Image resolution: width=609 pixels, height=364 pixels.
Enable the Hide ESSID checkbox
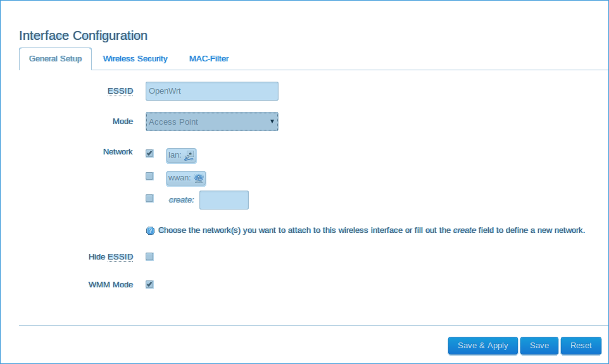(149, 256)
